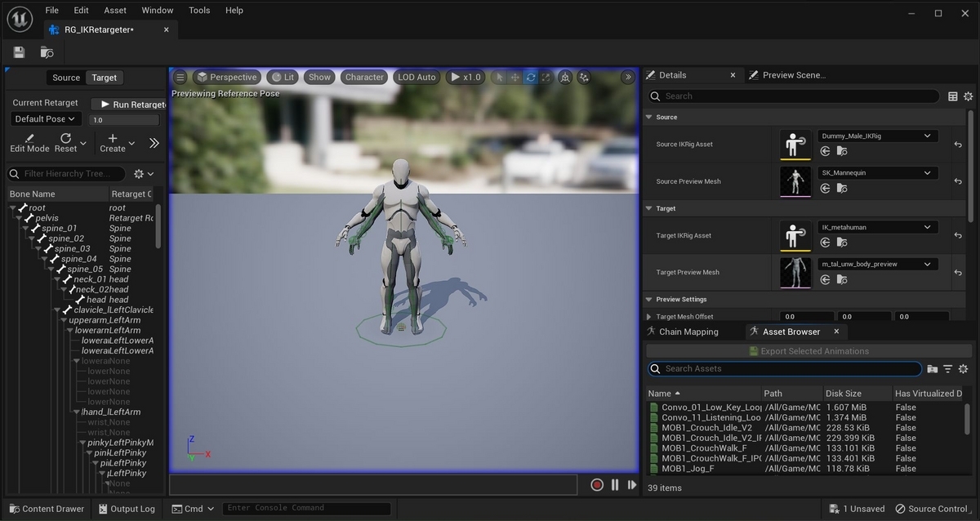The image size is (980, 521).
Task: Open the viewport hamburger options menu
Action: point(180,78)
